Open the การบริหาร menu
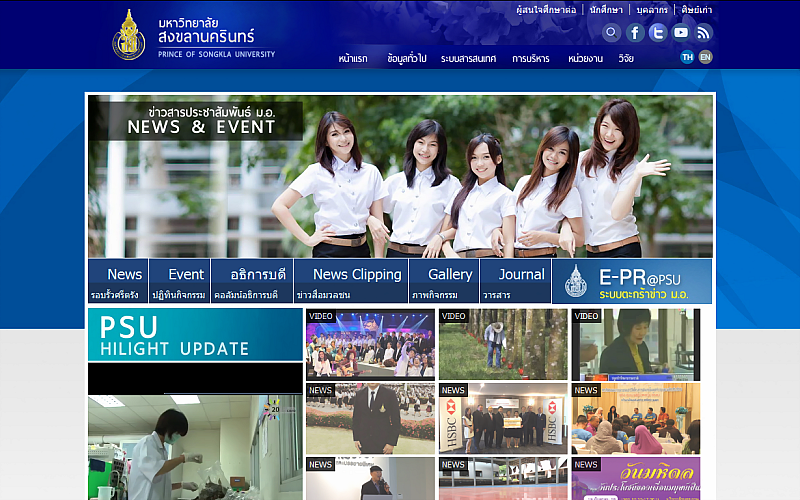The height and width of the screenshot is (500, 800). pos(531,59)
